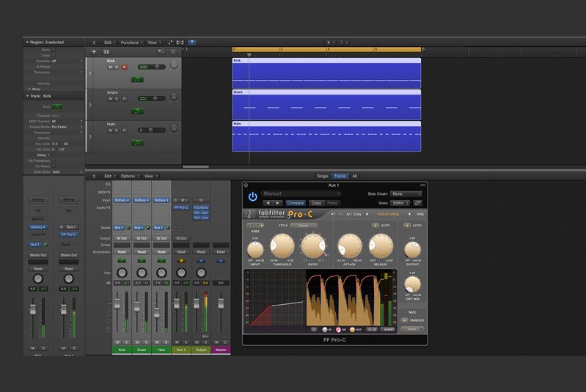Open the Side Chain dropdown in plugin header
This screenshot has width=586, height=392.
(x=406, y=194)
